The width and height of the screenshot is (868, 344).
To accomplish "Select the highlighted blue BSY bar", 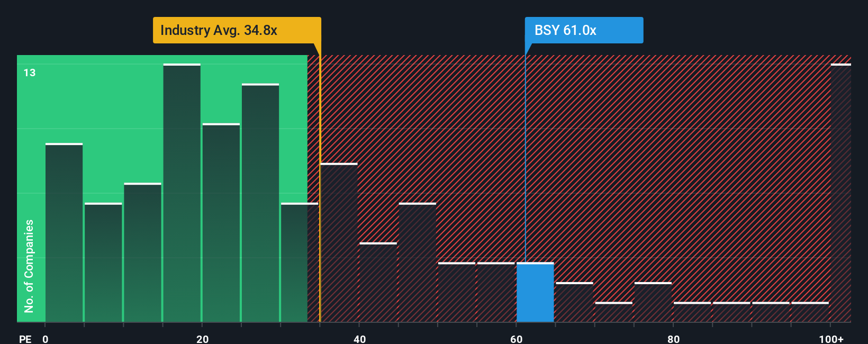I will 535,292.
